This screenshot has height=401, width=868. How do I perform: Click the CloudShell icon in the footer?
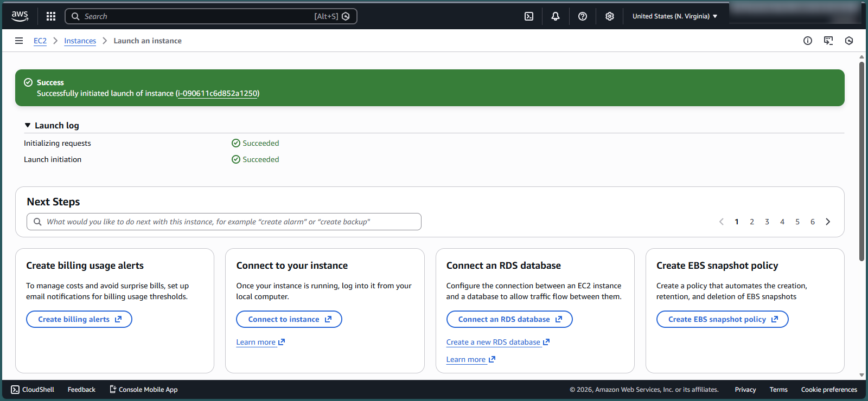point(15,390)
